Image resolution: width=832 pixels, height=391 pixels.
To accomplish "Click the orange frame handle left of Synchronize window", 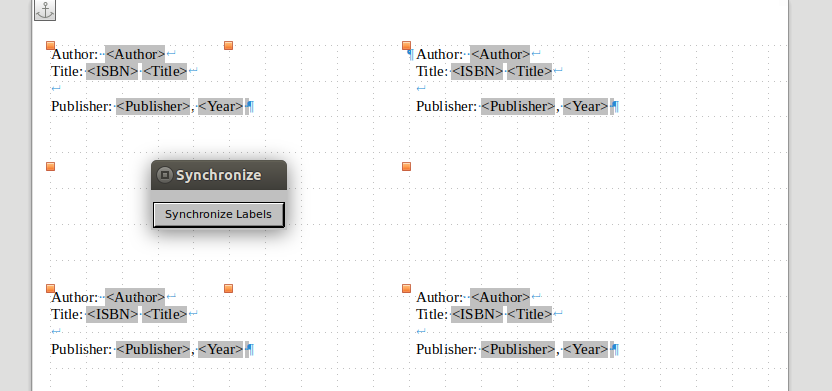I will (50, 167).
